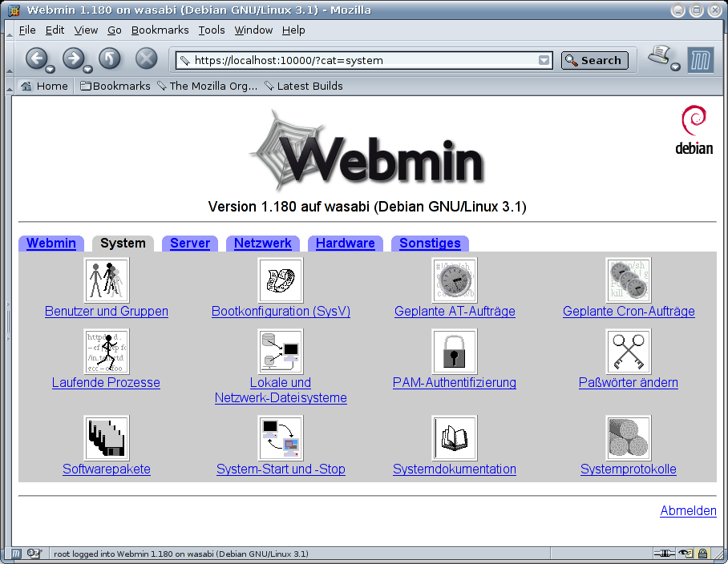Click the Version 1.180 auf wasabi heading
728x564 pixels.
(x=367, y=207)
